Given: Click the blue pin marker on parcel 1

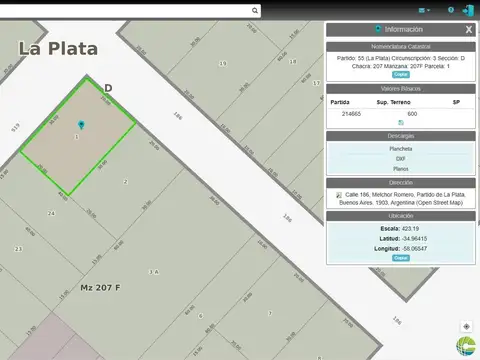Looking at the screenshot, I should [x=81, y=125].
